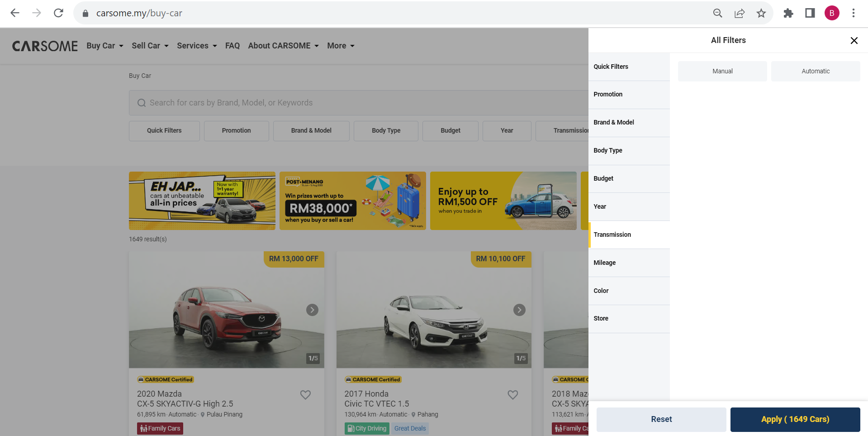
Task: Bookmark this page with star icon
Action: click(761, 13)
